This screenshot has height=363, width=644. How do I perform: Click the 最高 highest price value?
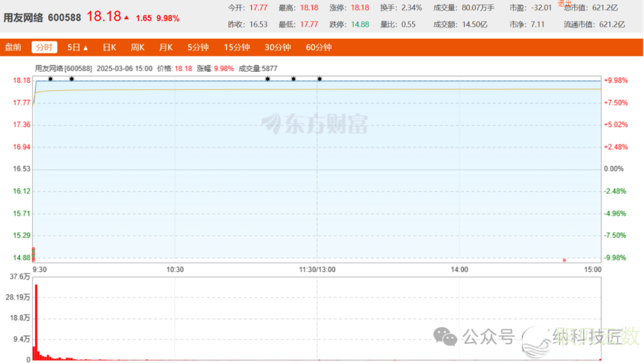pos(309,8)
